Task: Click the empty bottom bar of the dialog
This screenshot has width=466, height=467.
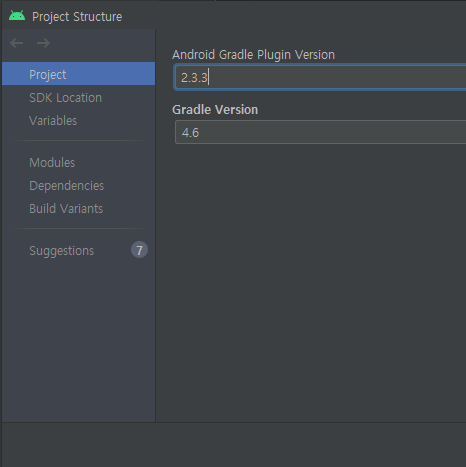Action: (x=233, y=445)
